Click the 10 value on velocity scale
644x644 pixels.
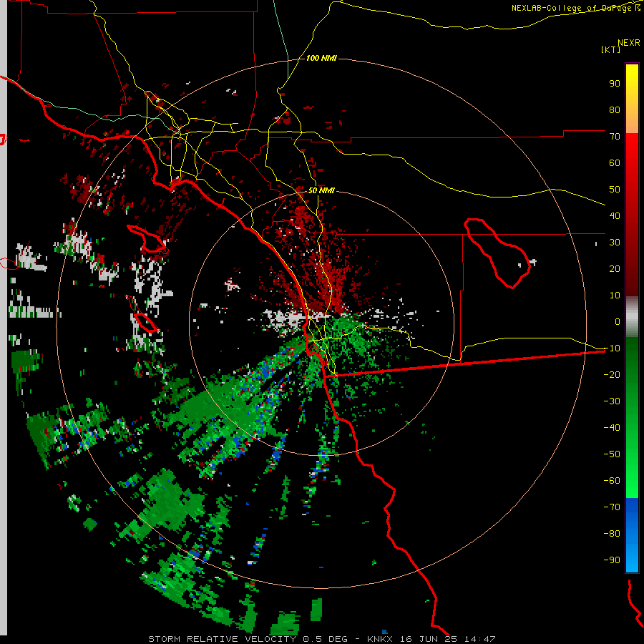click(615, 296)
